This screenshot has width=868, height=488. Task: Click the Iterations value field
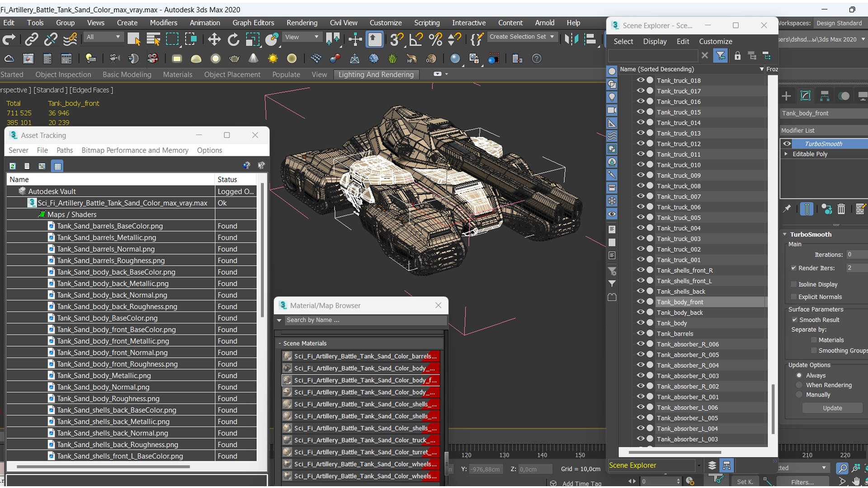point(857,254)
